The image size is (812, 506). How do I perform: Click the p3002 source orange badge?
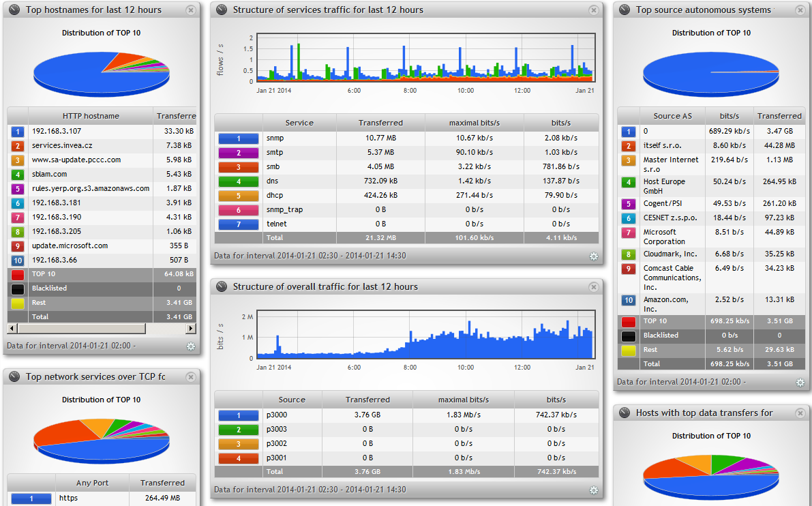coord(238,444)
